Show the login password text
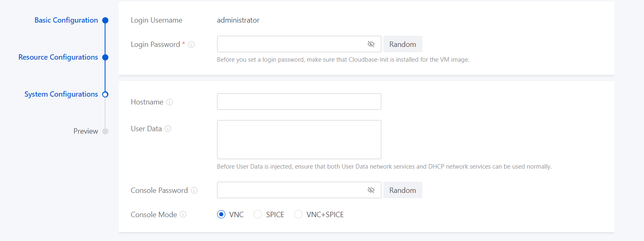Viewport: 644px width, 241px height. click(371, 44)
